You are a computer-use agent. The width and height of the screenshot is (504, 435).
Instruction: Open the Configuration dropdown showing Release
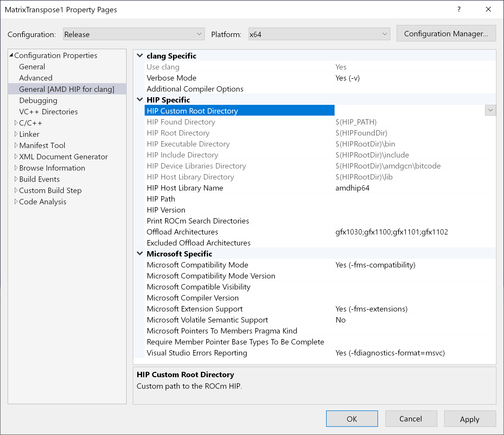pyautogui.click(x=134, y=34)
